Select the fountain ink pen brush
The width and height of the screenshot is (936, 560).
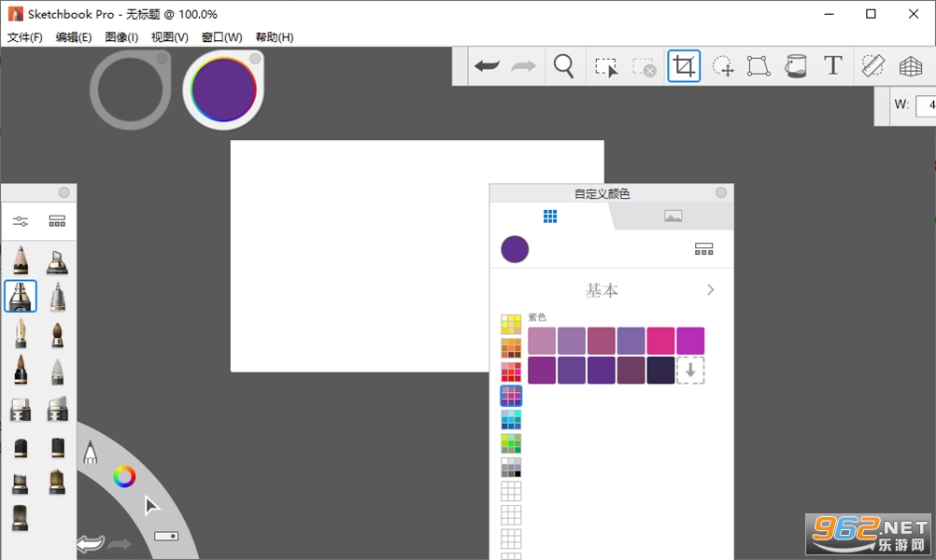click(x=21, y=333)
